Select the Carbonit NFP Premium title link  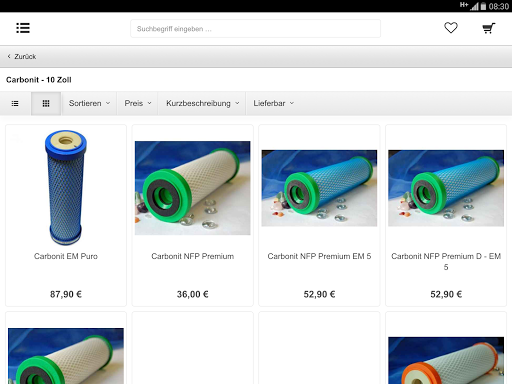tap(193, 256)
